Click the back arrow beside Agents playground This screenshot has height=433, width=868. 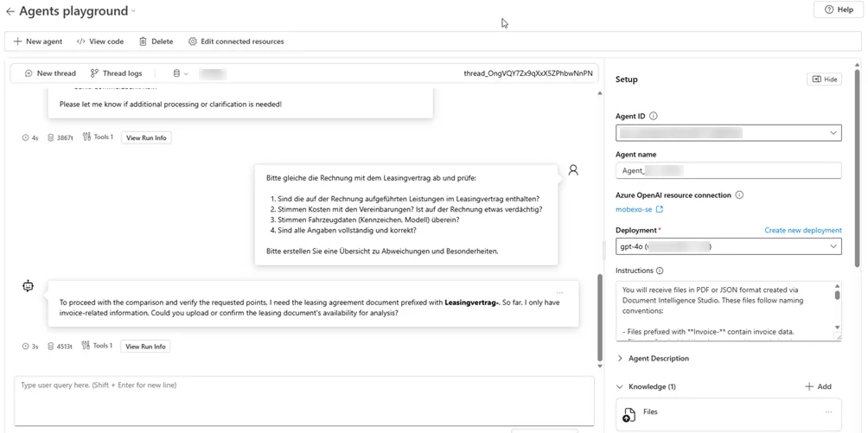coord(10,12)
